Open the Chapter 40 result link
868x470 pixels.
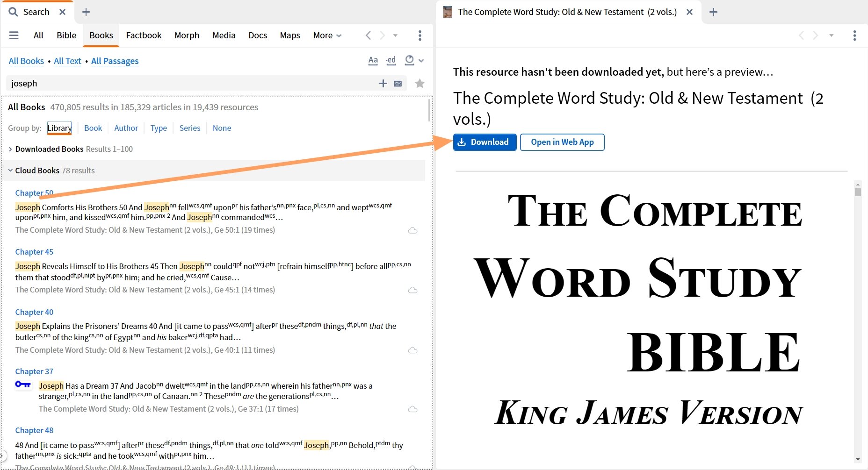[34, 312]
